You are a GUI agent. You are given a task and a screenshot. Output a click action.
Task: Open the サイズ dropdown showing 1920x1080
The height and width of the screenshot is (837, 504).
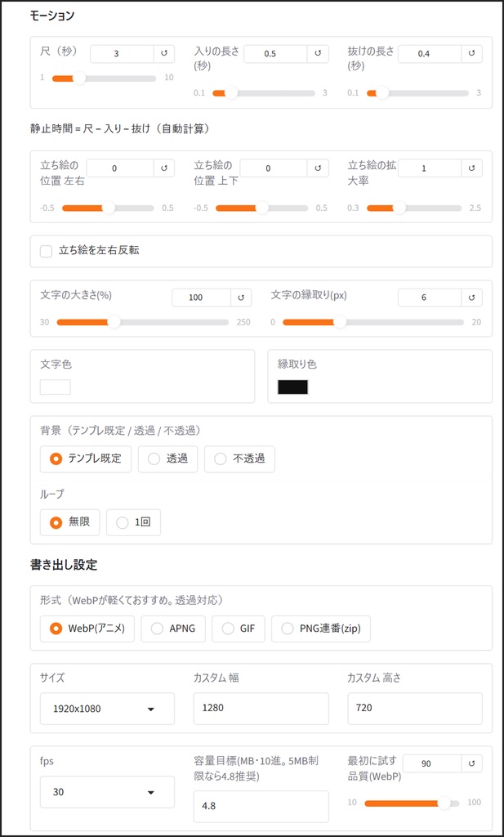tap(107, 709)
